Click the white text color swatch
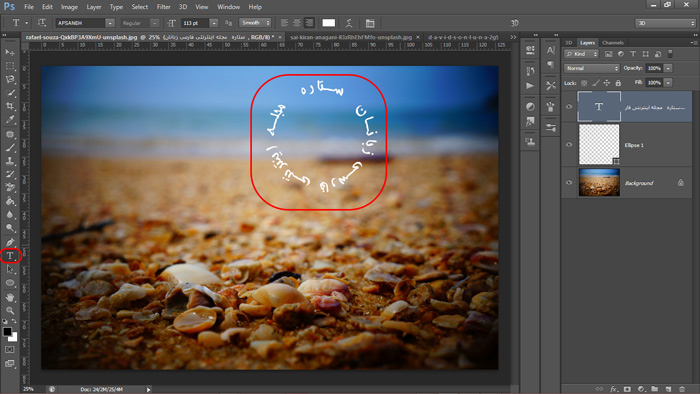 (x=329, y=23)
